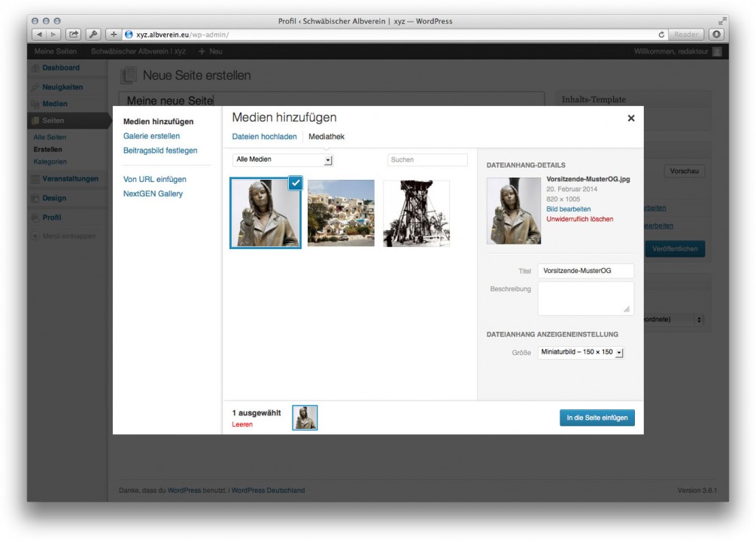Open the downloads icon beside Reader
The width and height of the screenshot is (756, 541).
click(x=716, y=35)
